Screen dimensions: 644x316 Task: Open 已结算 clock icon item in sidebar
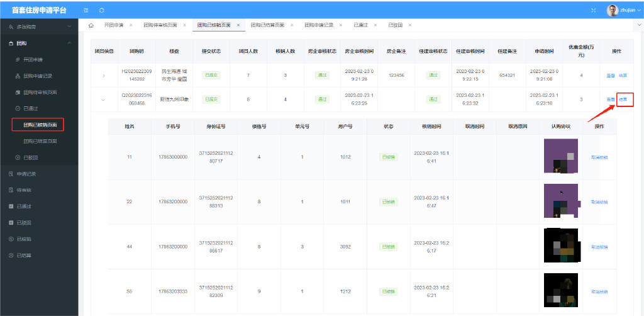11,255
